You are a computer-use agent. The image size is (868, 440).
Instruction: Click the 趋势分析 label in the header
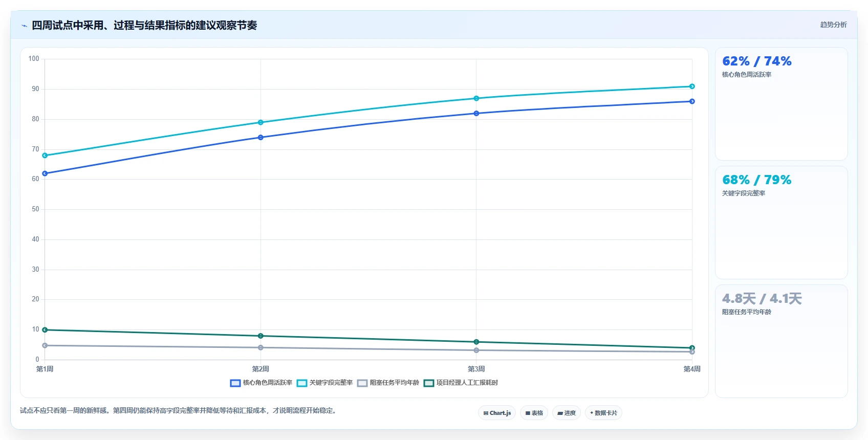[x=833, y=25]
